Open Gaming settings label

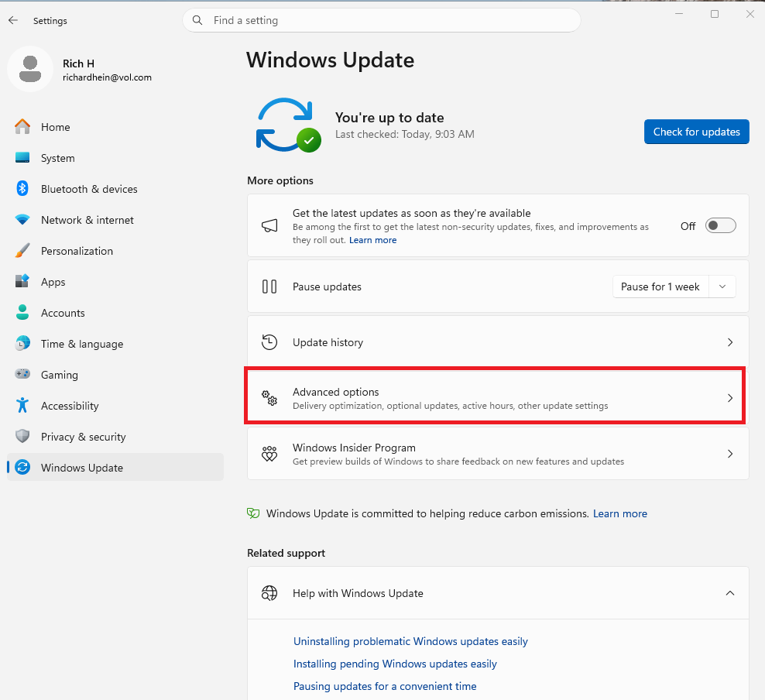[60, 375]
